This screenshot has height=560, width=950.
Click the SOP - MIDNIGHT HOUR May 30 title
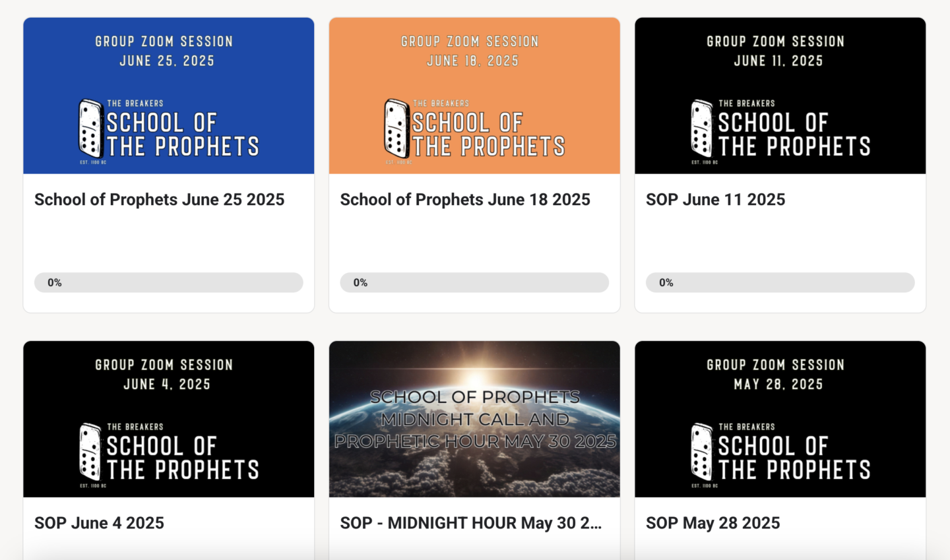coord(470,522)
